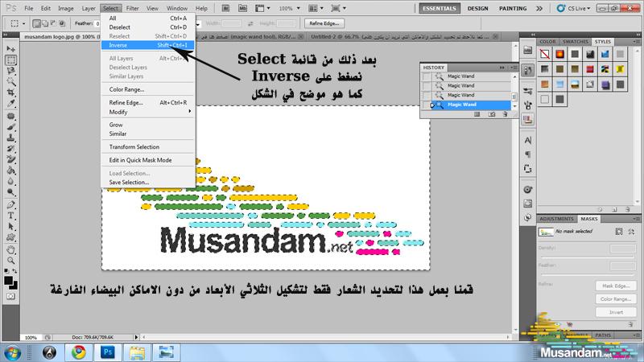Switch to the Swatches tab
This screenshot has height=362, width=644.
[x=575, y=42]
